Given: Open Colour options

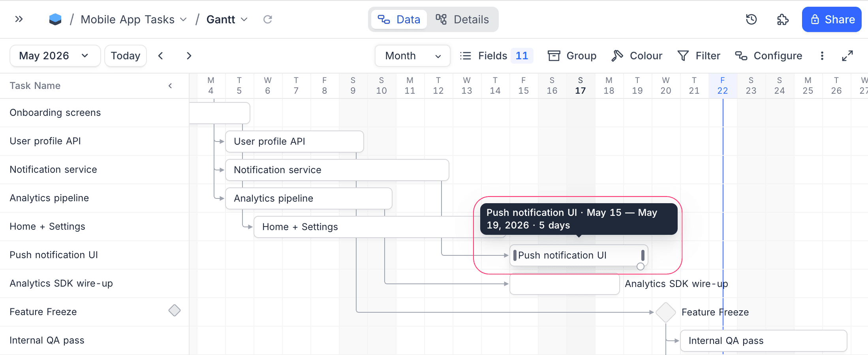Looking at the screenshot, I should [x=637, y=56].
